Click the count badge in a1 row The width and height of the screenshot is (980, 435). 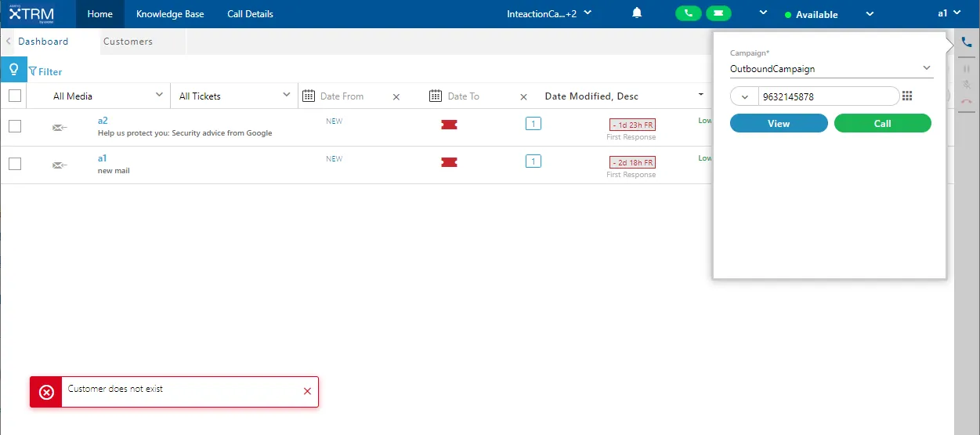[x=533, y=161]
